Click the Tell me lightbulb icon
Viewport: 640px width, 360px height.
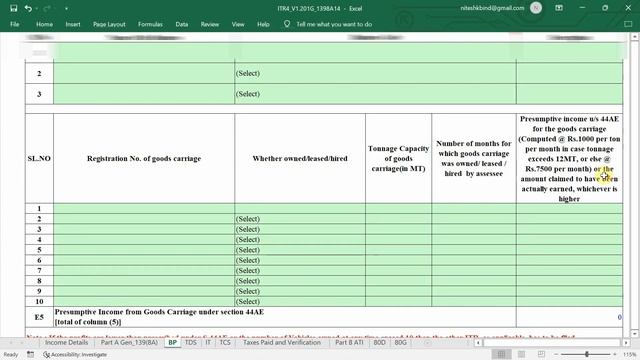(287, 24)
